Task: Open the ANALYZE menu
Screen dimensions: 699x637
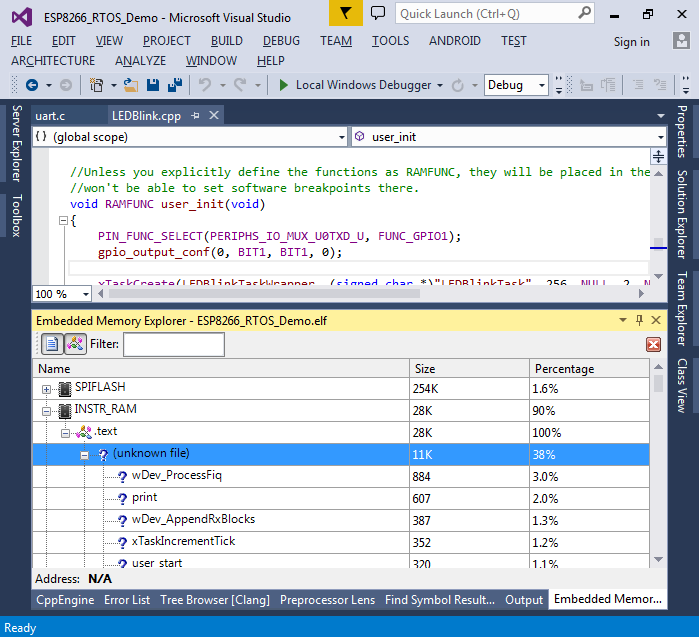Action: (x=140, y=61)
